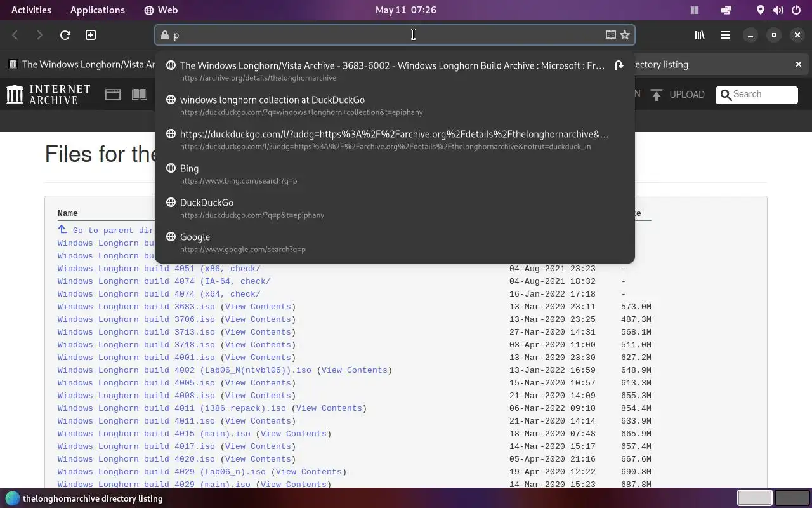Screen dimensions: 812x508
Task: Click the upload arrow icon
Action: point(657,95)
